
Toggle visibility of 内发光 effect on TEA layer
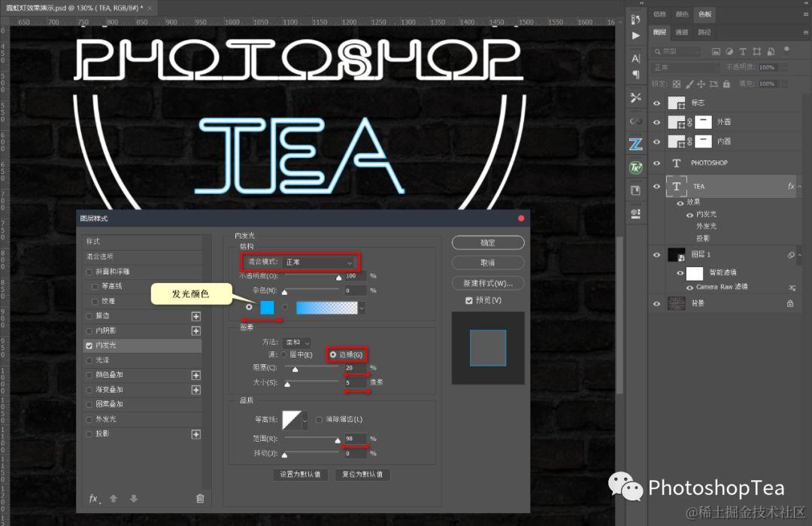(689, 214)
